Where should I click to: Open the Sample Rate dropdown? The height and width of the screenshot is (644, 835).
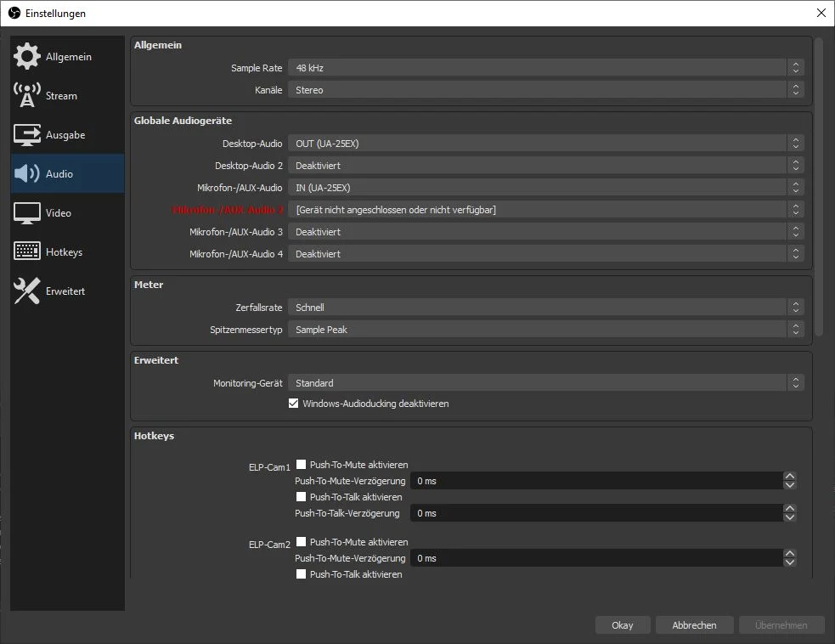click(x=544, y=67)
